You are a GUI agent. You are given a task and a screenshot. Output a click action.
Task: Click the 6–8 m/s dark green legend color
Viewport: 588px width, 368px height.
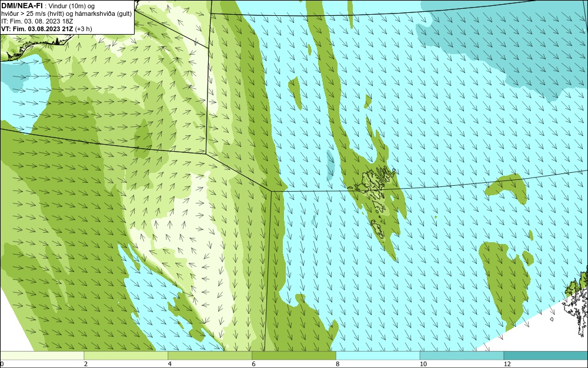(294, 355)
